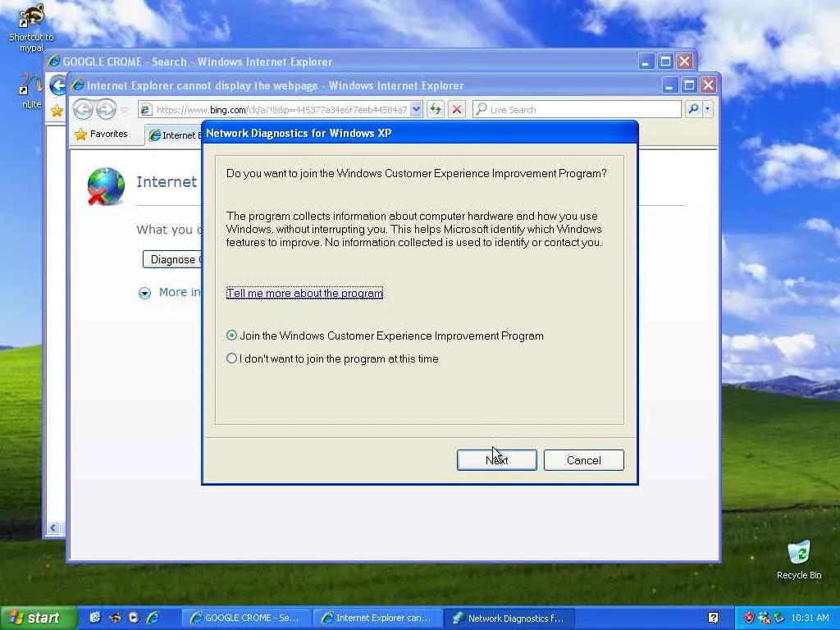Click network connection tray icon with red X

point(765,618)
